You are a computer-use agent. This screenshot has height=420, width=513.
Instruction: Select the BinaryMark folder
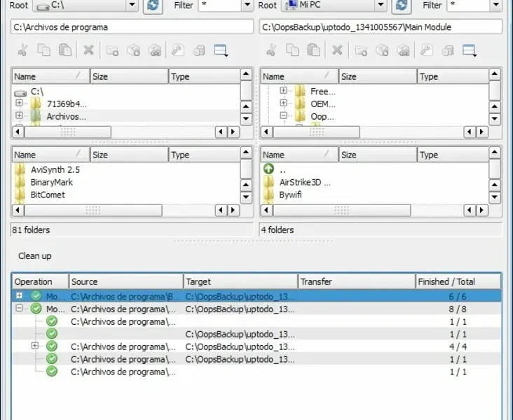point(51,183)
